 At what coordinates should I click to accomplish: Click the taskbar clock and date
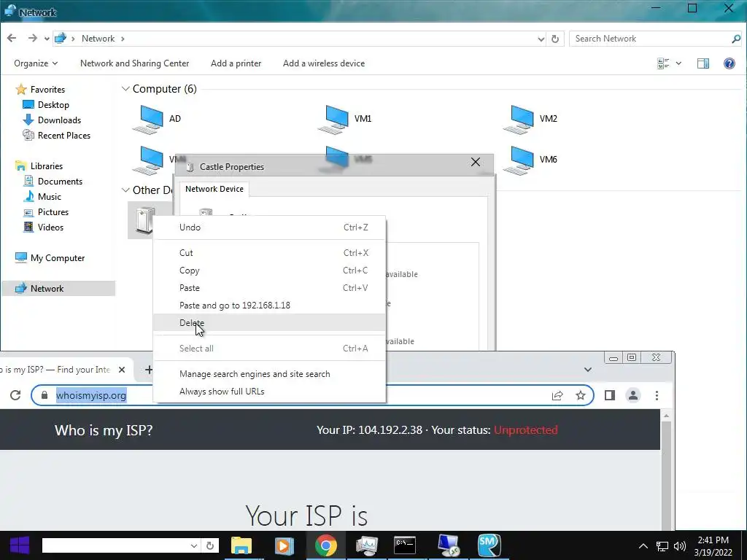click(713, 546)
